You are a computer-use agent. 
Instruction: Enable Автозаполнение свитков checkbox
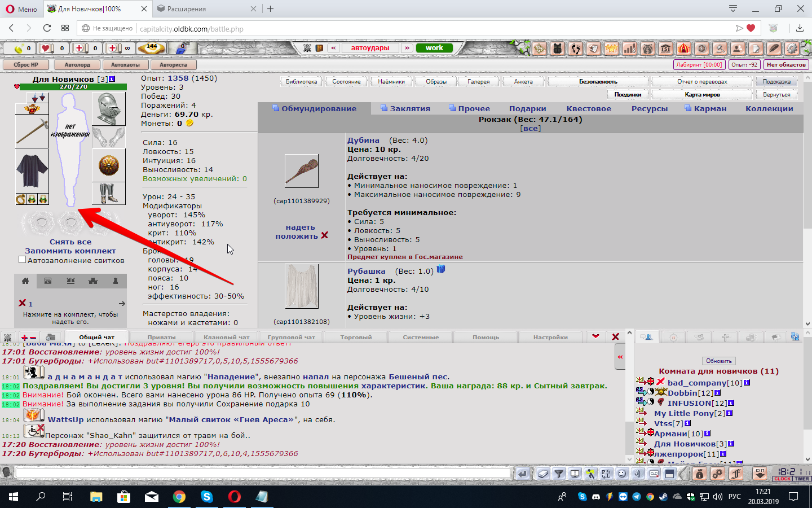(22, 260)
